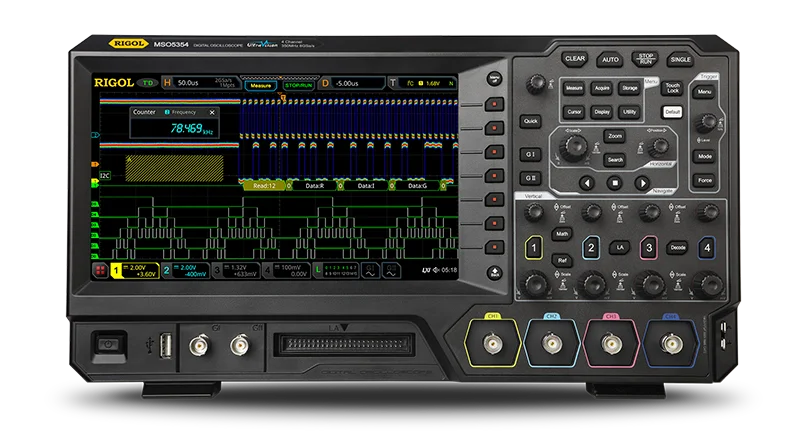Tap the round Back softkey below the red keys

tap(494, 273)
